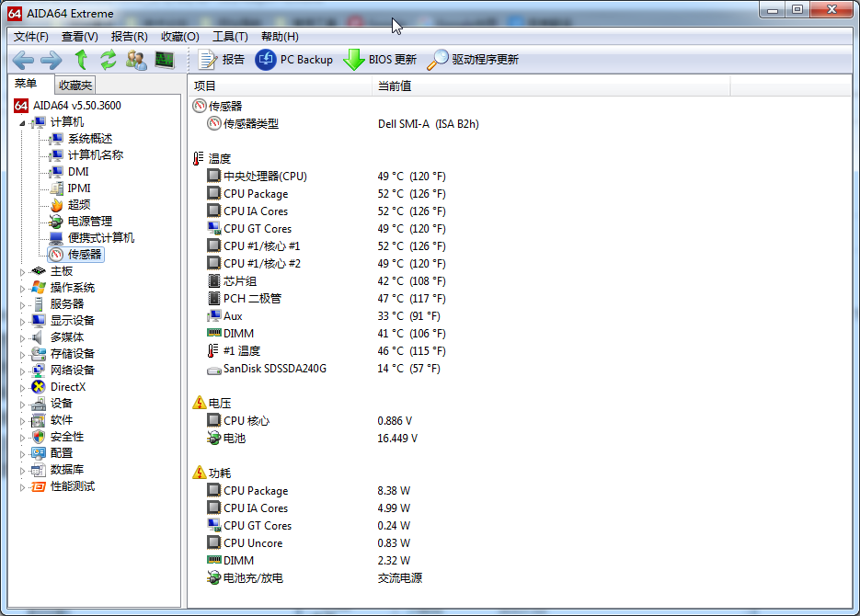Click the 电池充/放电 battery icon
This screenshot has width=860, height=616.
point(214,578)
